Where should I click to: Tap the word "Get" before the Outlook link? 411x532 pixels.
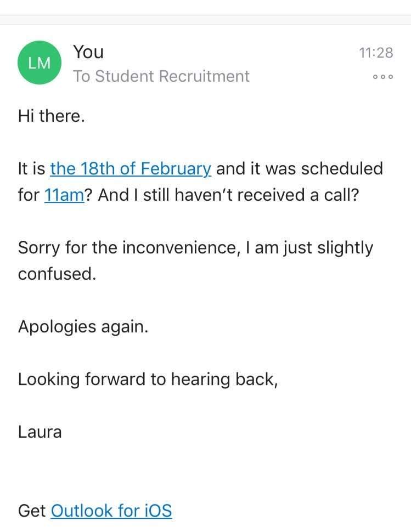32,511
